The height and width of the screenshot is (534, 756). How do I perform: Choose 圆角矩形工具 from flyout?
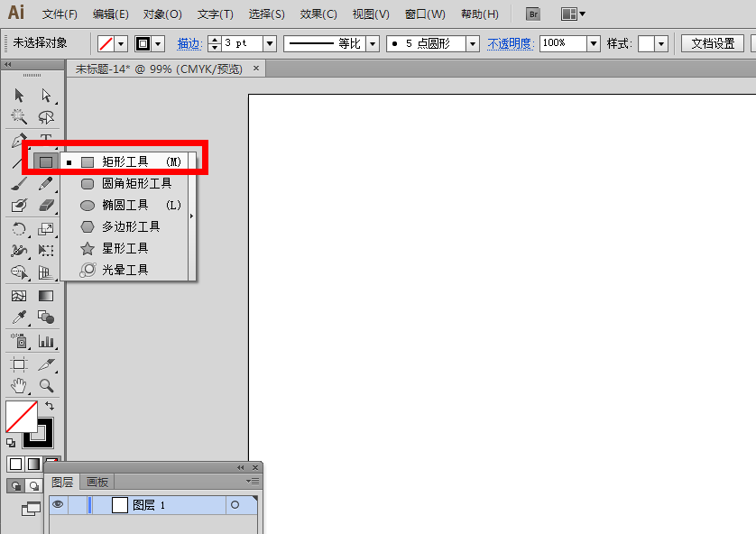126,184
